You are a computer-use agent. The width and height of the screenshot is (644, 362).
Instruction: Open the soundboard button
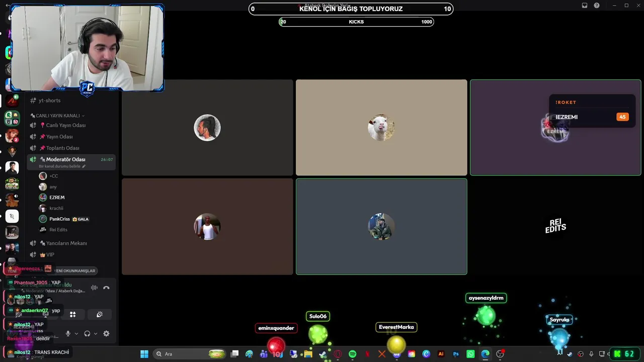[x=100, y=314]
